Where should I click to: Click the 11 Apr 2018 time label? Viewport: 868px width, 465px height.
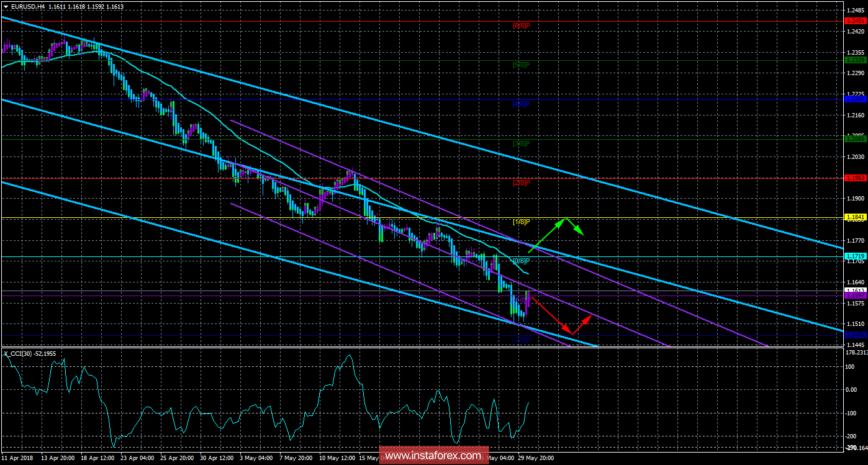point(16,459)
